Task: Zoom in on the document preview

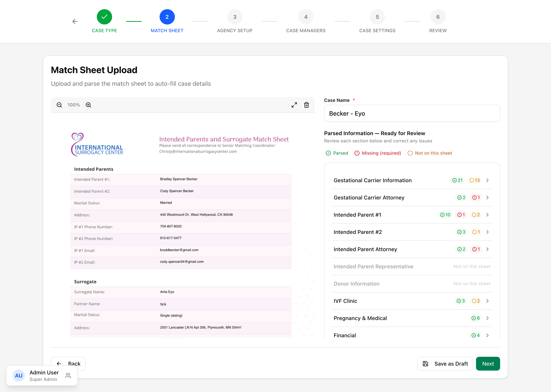Action: 88,105
